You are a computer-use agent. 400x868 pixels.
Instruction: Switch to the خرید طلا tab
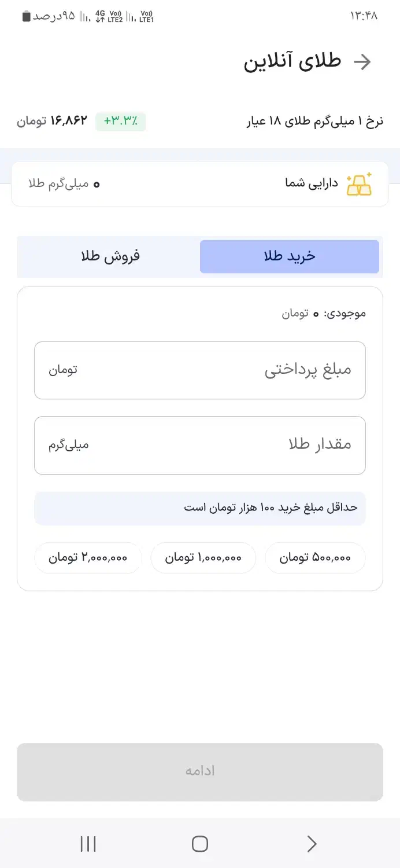pos(290,256)
